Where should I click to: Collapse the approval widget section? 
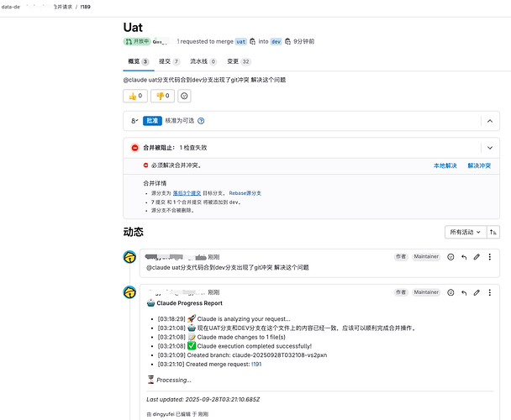(490, 121)
